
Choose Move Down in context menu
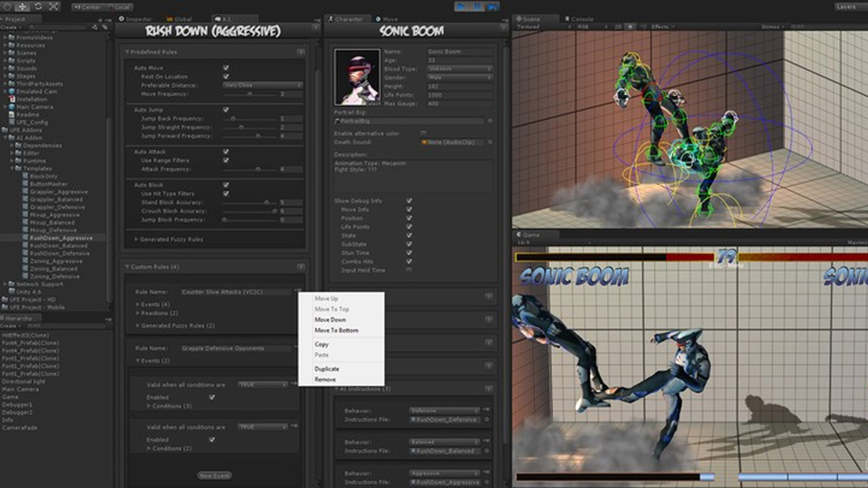[x=330, y=320]
